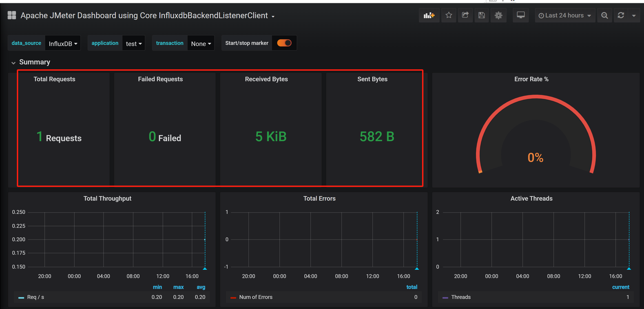Open the Total Throughput panel title menu

107,198
